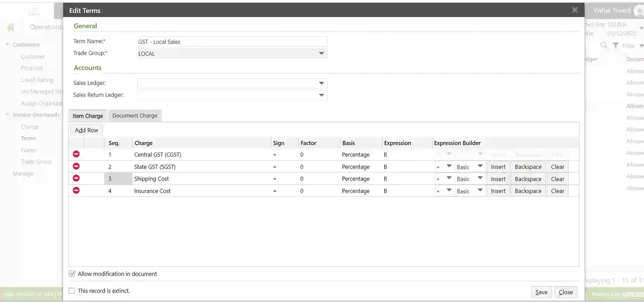The width and height of the screenshot is (644, 302).
Task: Save the term changes
Action: 541,292
